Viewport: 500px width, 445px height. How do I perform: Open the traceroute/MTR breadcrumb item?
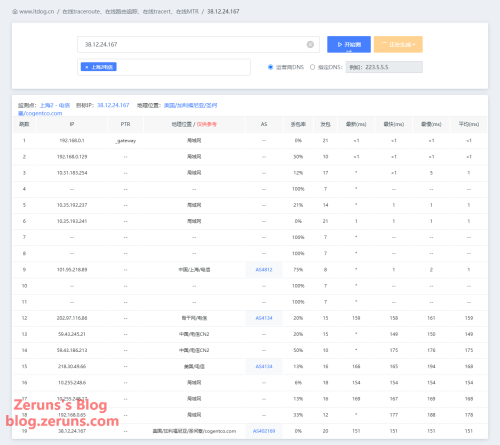coord(130,12)
